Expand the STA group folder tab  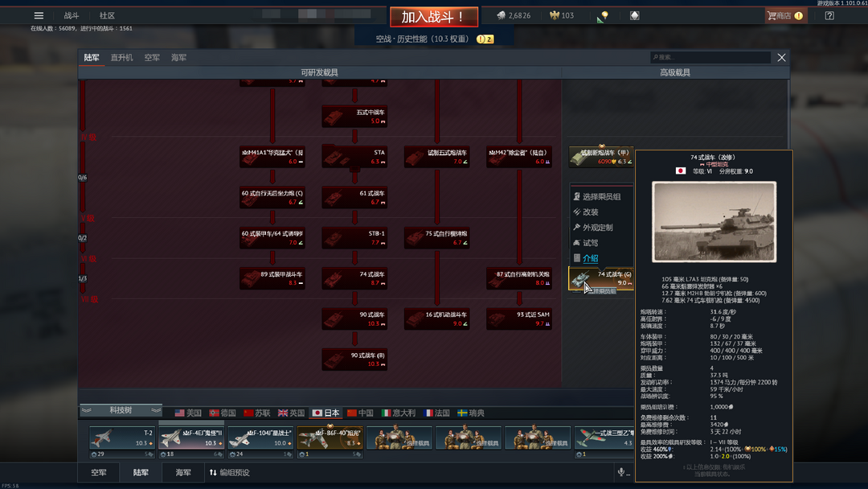pyautogui.click(x=354, y=170)
